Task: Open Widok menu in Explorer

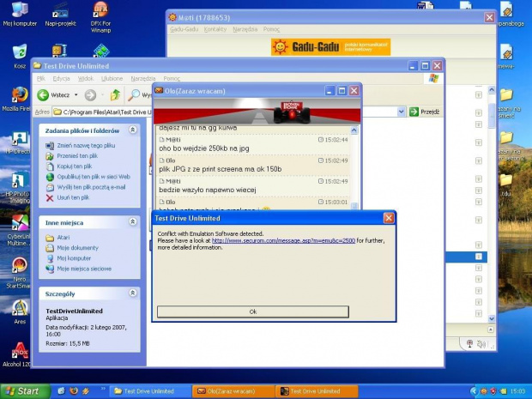Action: click(86, 78)
